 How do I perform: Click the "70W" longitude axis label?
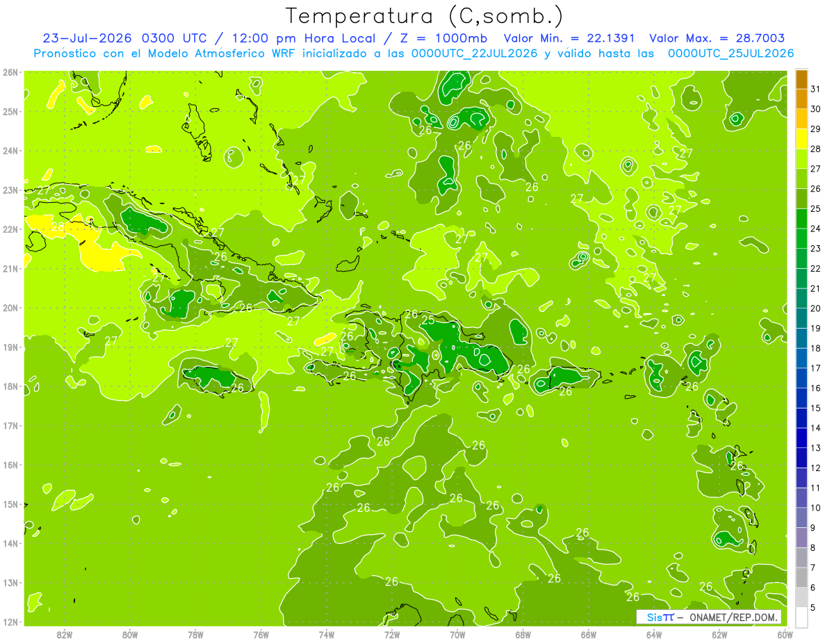click(457, 634)
